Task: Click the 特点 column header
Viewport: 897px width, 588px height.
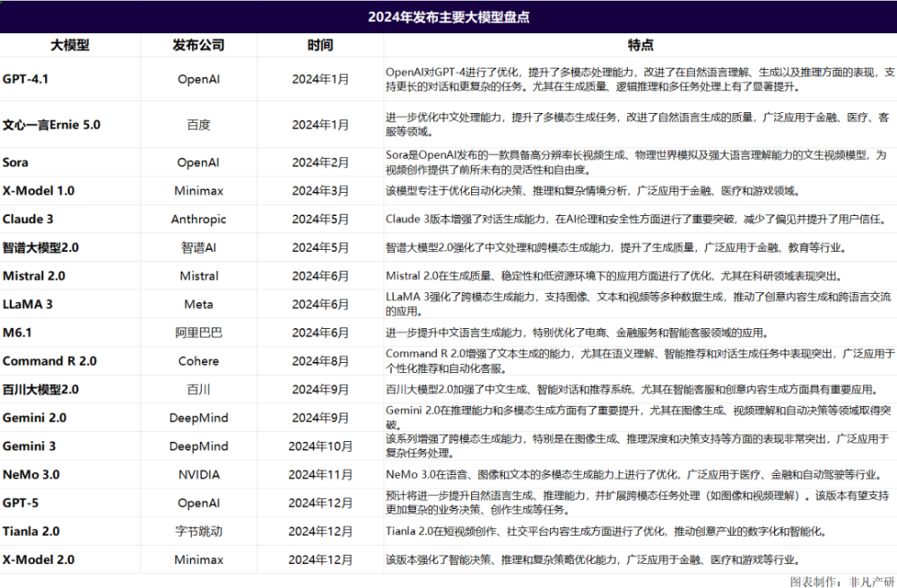Action: (x=640, y=45)
